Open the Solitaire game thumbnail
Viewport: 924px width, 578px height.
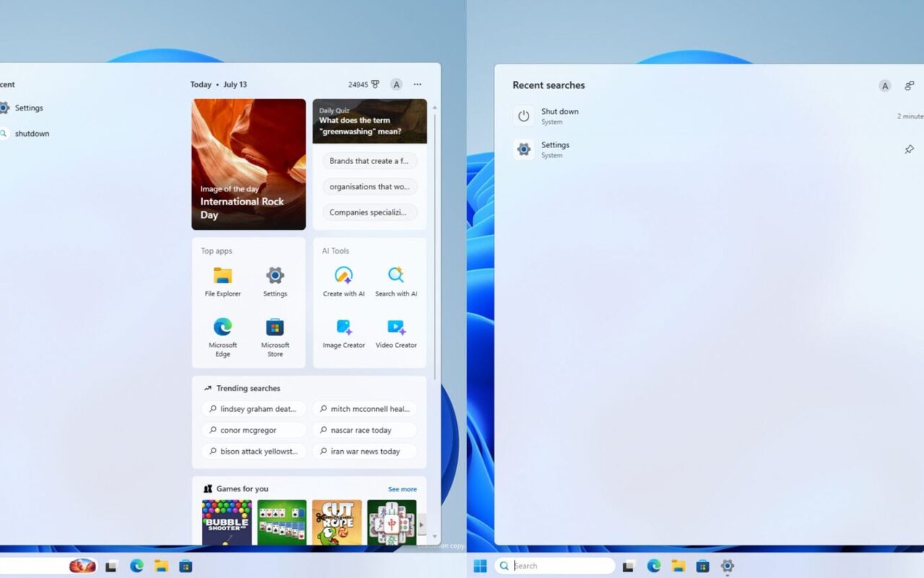(282, 522)
